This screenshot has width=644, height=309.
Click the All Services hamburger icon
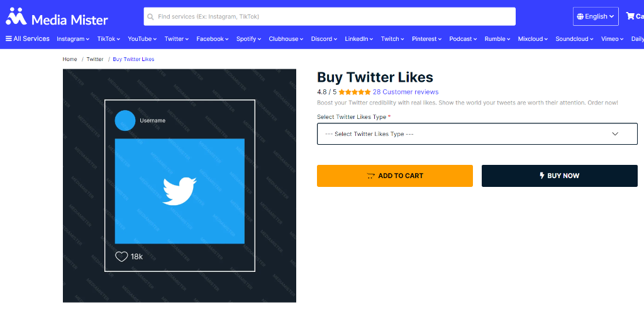pyautogui.click(x=9, y=38)
